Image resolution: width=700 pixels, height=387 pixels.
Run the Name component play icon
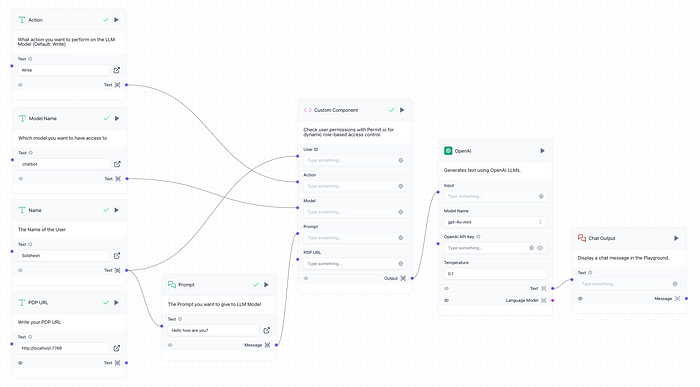coord(117,210)
